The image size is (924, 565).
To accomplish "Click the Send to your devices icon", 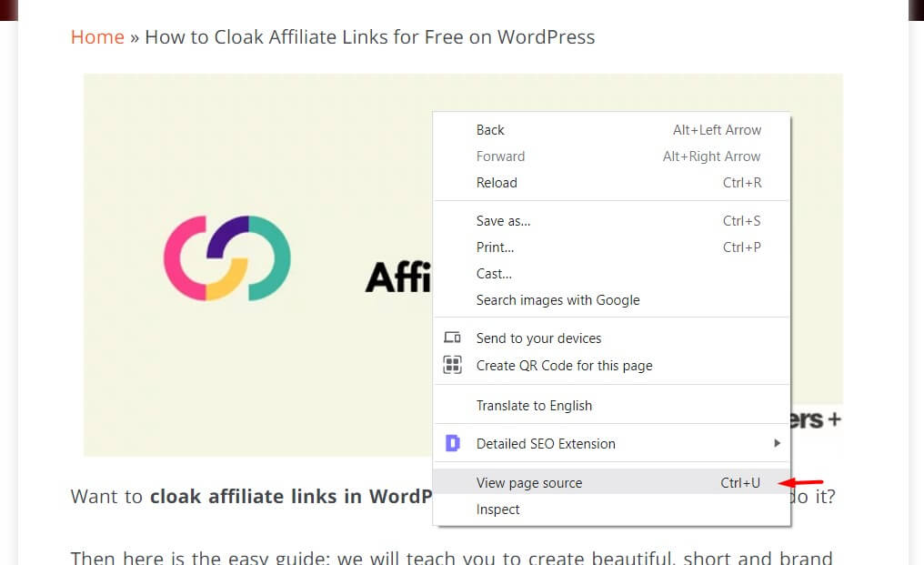I will point(452,338).
